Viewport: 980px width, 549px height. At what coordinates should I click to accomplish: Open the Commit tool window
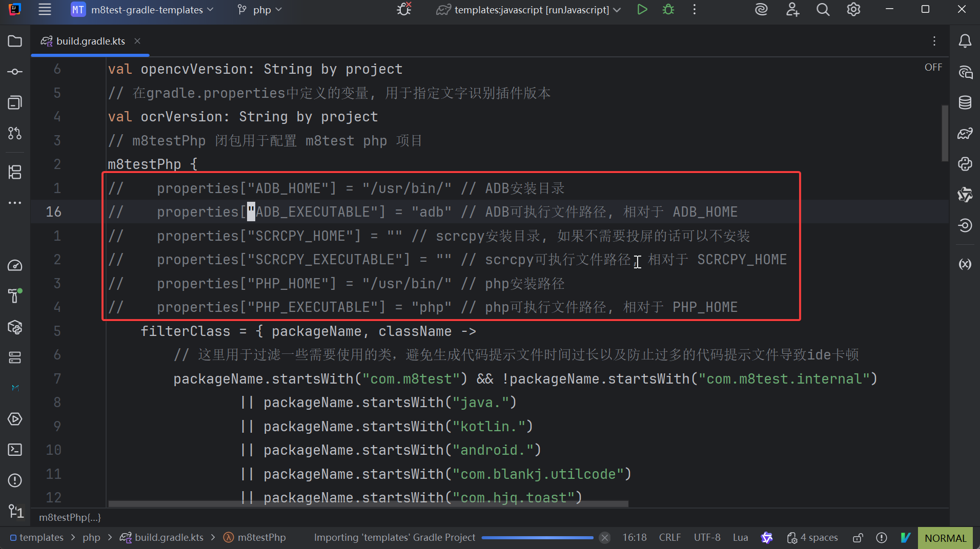tap(15, 72)
